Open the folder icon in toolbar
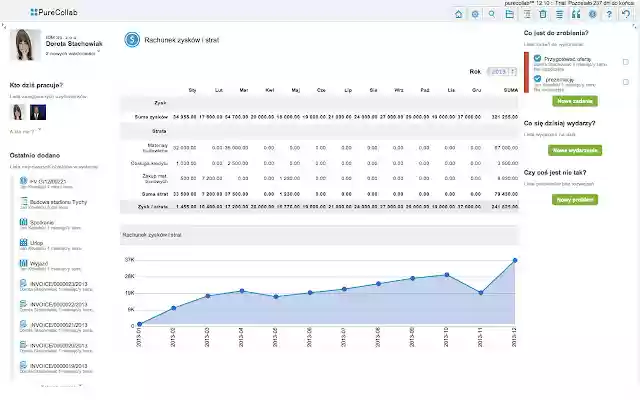The width and height of the screenshot is (640, 400). (510, 14)
